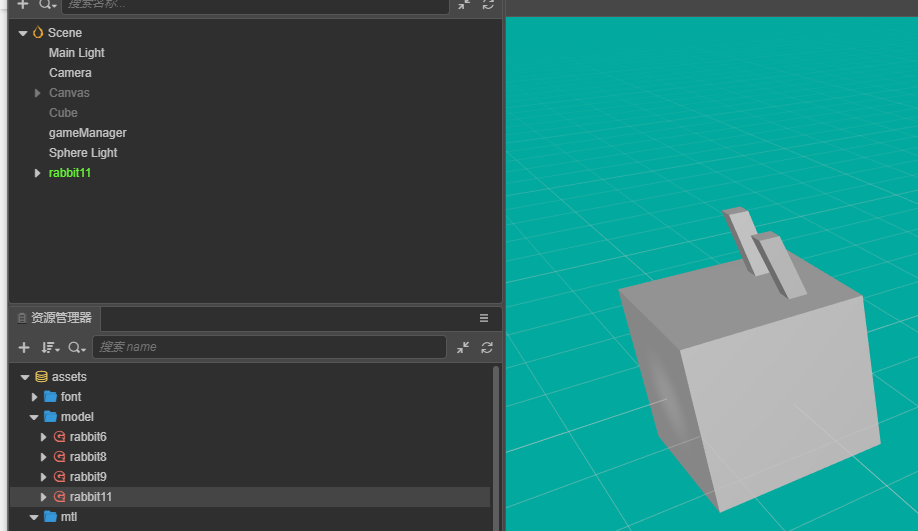Click the font folder icon

click(50, 396)
